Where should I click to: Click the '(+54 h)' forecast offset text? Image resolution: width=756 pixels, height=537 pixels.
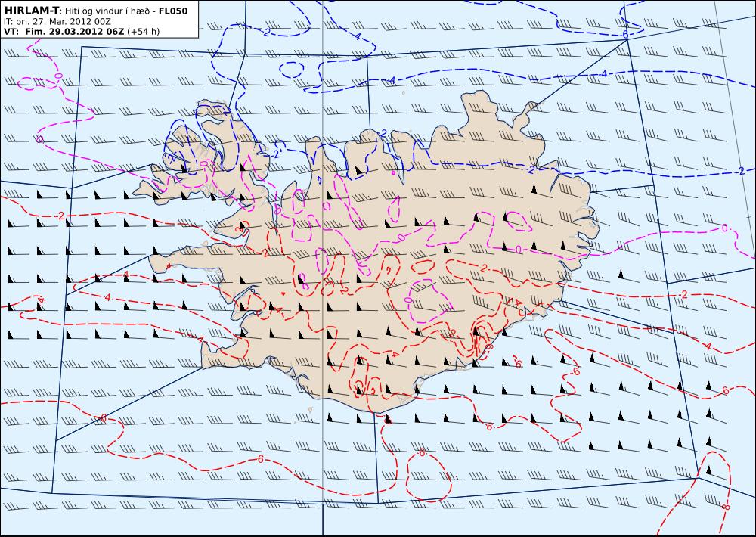(143, 32)
